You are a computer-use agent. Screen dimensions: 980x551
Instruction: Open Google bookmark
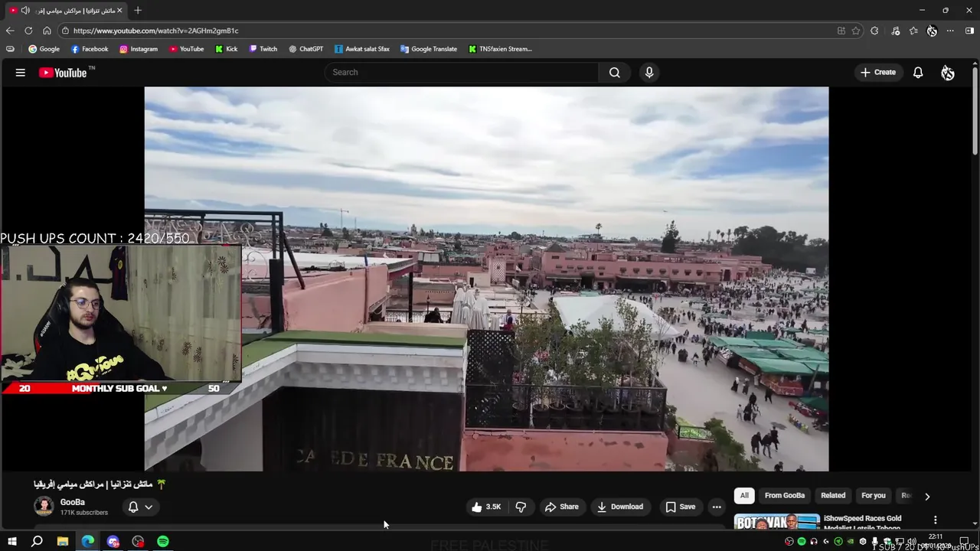click(x=44, y=49)
